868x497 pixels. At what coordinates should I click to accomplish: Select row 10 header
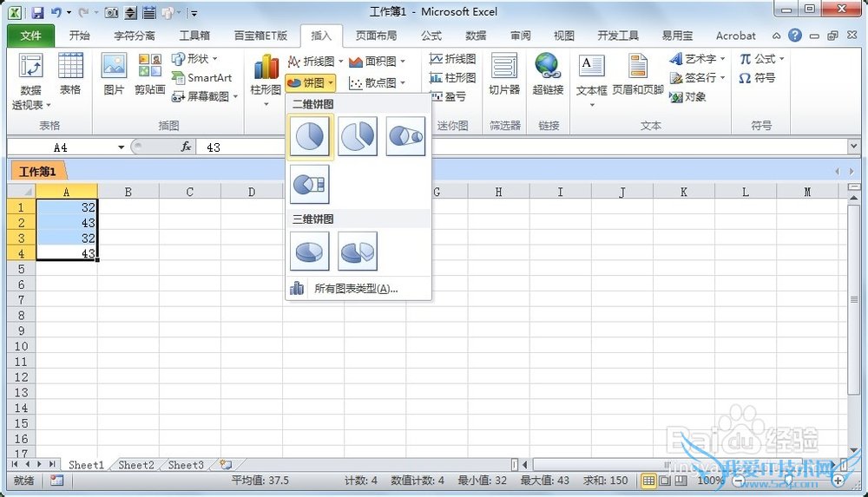[x=21, y=346]
